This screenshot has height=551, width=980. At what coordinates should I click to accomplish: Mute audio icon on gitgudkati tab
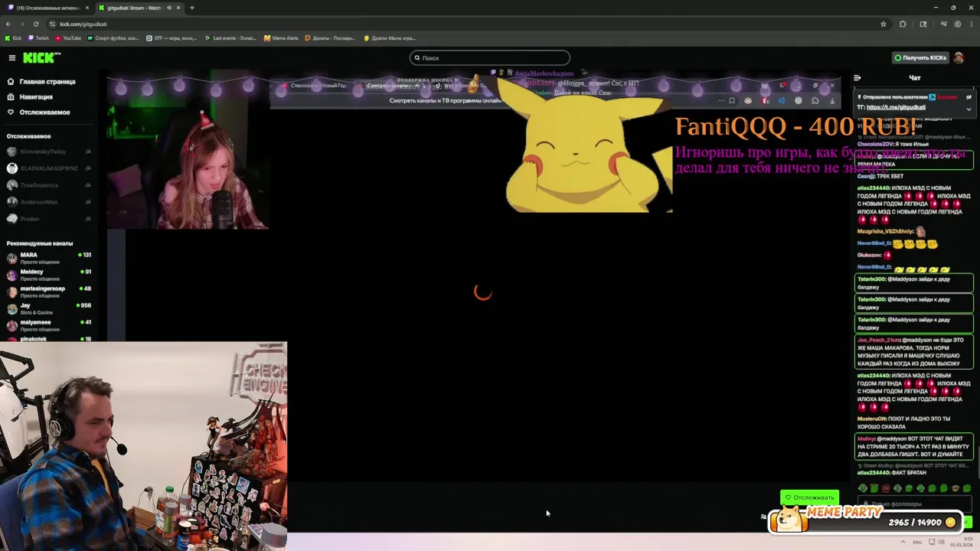[x=168, y=8]
